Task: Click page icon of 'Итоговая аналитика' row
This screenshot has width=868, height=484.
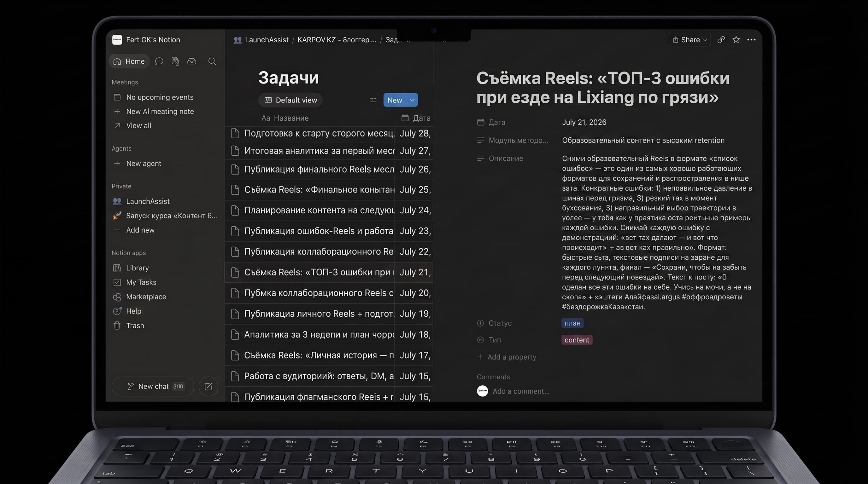Action: pos(235,150)
